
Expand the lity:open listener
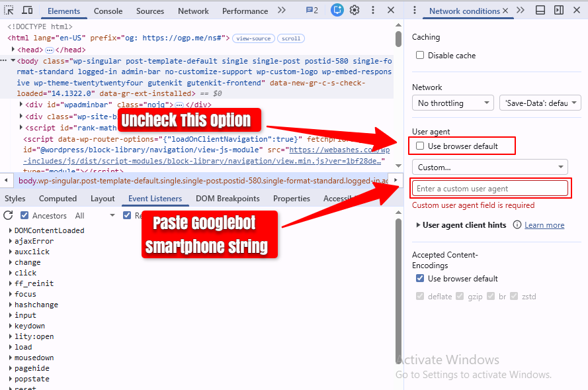coord(10,336)
